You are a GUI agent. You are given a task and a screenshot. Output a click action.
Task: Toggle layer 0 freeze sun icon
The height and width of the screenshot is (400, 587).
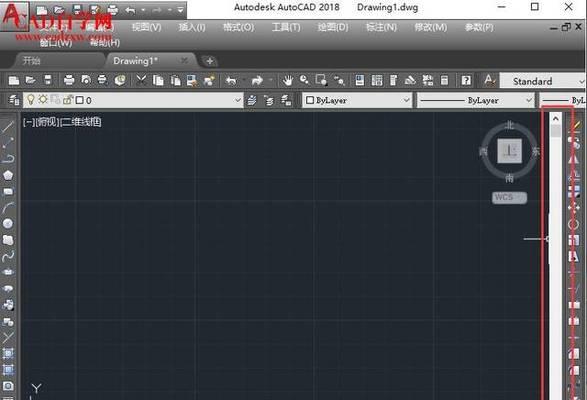43,100
